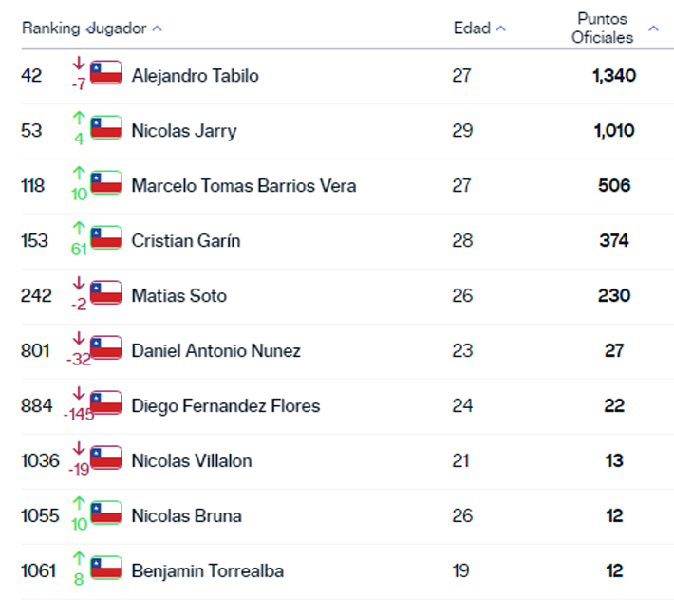The width and height of the screenshot is (674, 616).
Task: Open Alejandro Tabilo's player profile
Action: pos(196,76)
